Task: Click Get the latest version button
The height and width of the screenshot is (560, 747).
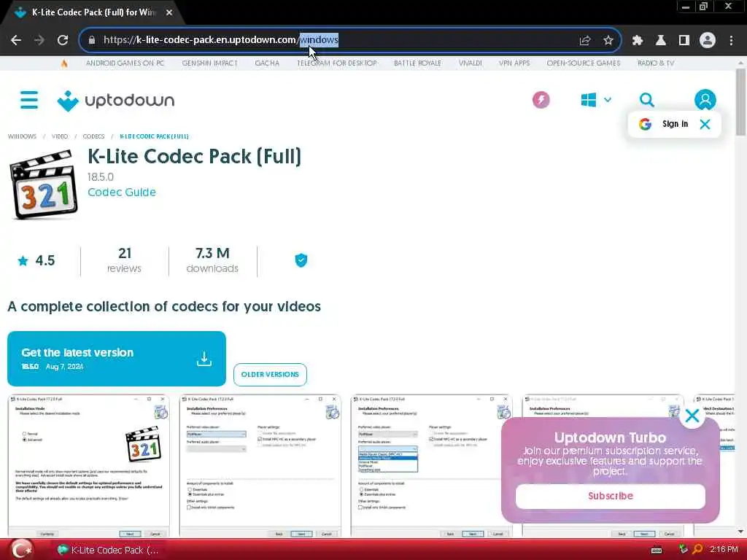Action: point(116,359)
